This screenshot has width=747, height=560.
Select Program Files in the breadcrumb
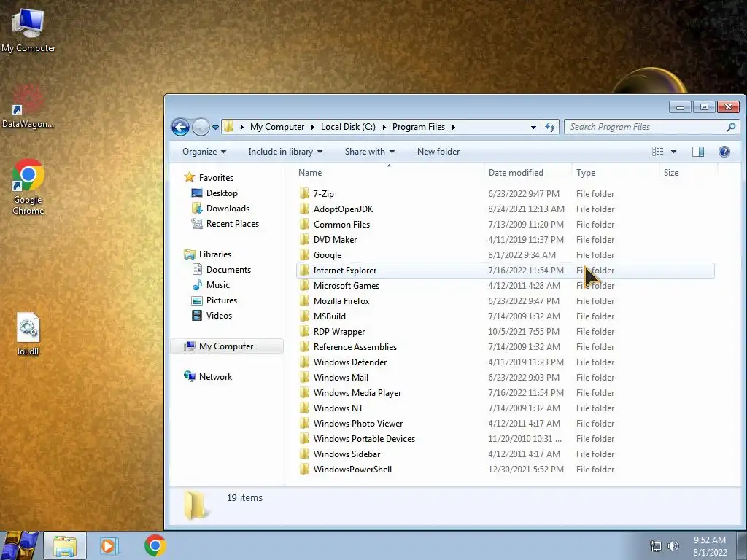(x=418, y=127)
